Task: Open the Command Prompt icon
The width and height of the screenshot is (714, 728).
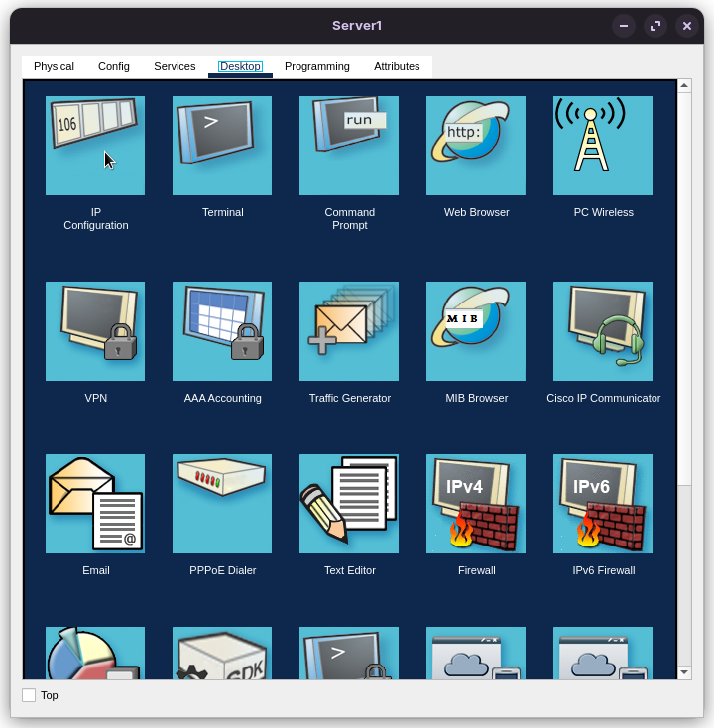Action: (x=349, y=146)
